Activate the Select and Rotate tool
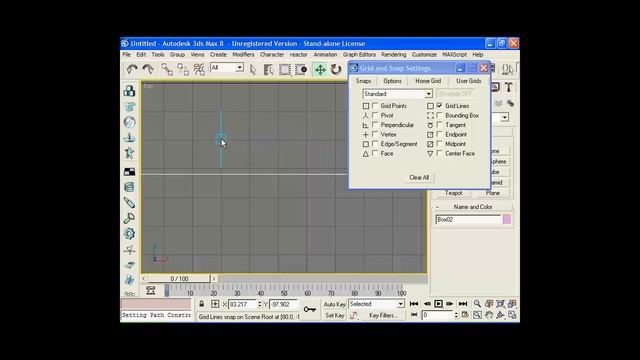The height and width of the screenshot is (360, 640). point(336,70)
